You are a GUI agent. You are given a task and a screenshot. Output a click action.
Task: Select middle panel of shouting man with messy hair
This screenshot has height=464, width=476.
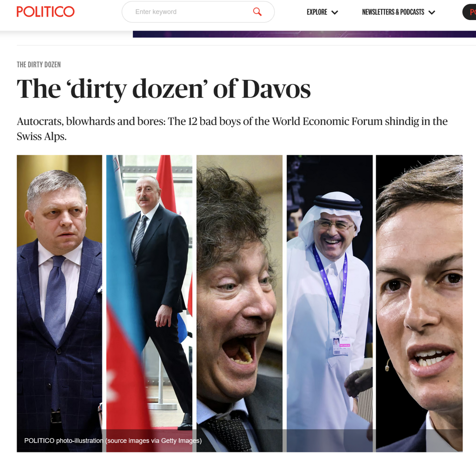tap(239, 303)
